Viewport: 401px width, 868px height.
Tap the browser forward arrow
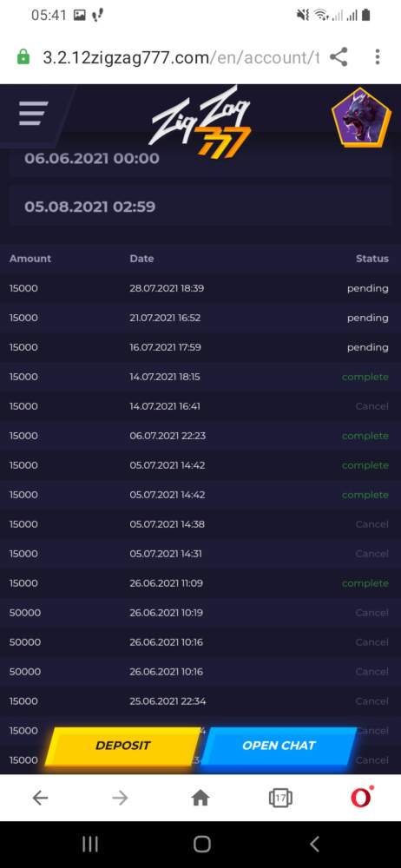pyautogui.click(x=120, y=798)
